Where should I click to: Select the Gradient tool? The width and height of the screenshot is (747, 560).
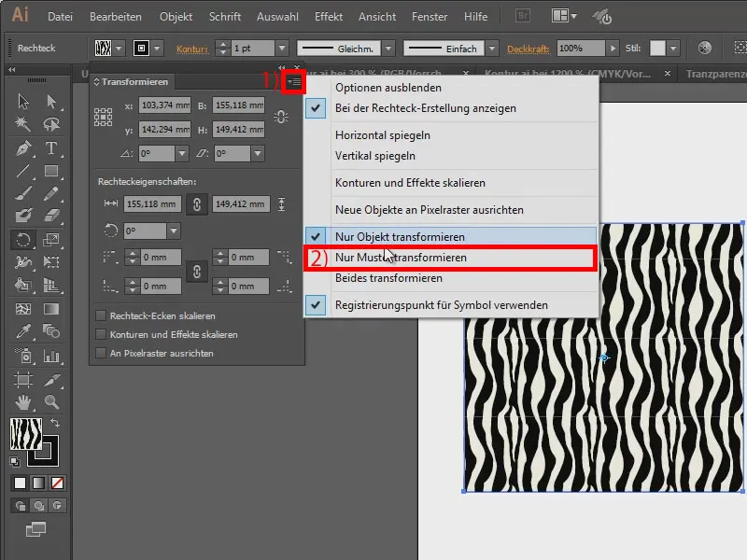click(x=51, y=309)
